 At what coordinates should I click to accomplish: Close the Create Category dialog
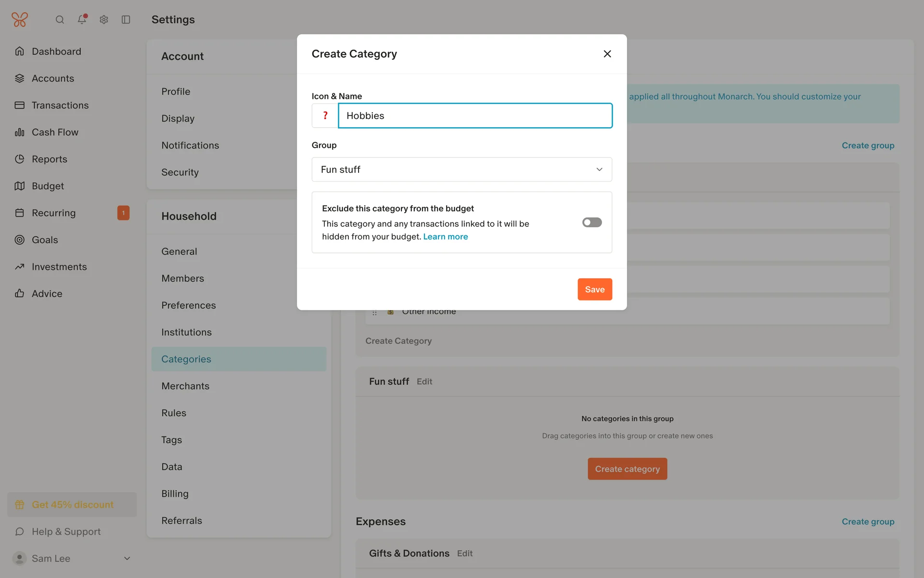click(607, 54)
